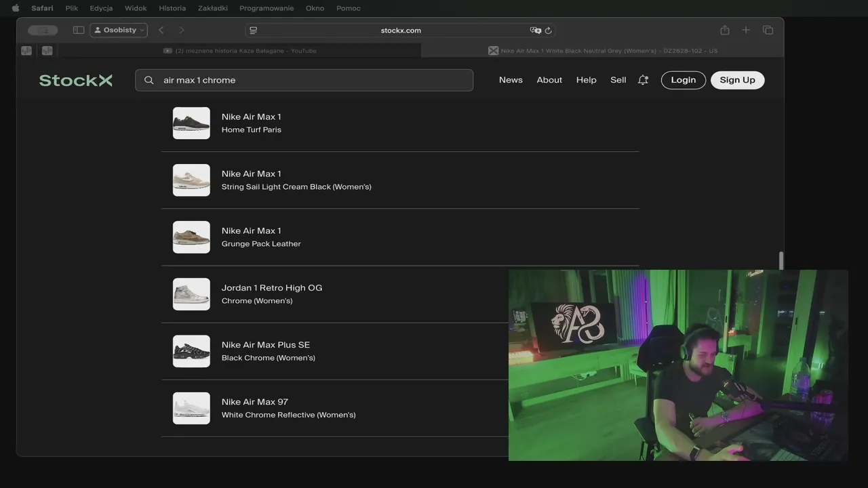This screenshot has height=488, width=868.
Task: Go forward to next page
Action: [x=181, y=30]
